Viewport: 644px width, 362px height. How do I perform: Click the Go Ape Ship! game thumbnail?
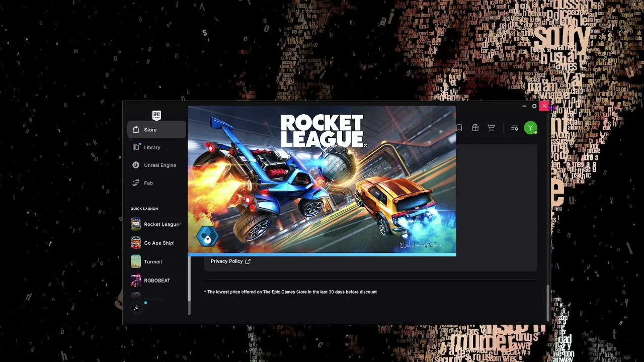(x=136, y=243)
